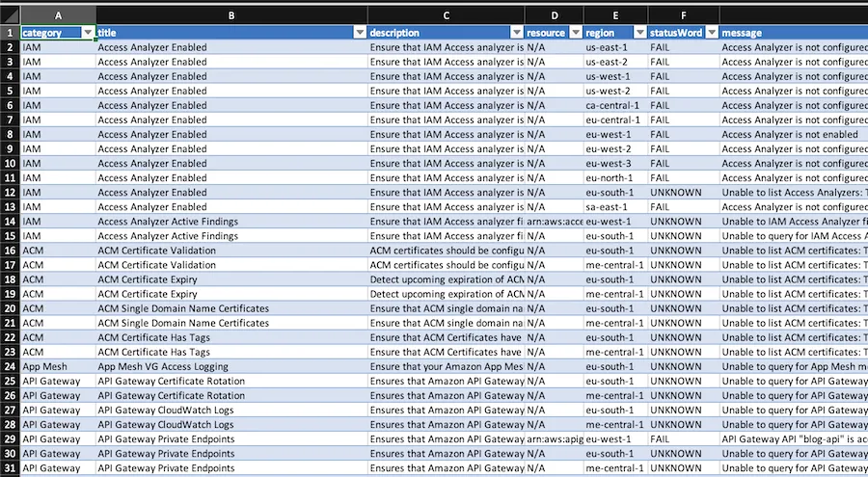Select column F header
868x477 pixels.
click(683, 15)
